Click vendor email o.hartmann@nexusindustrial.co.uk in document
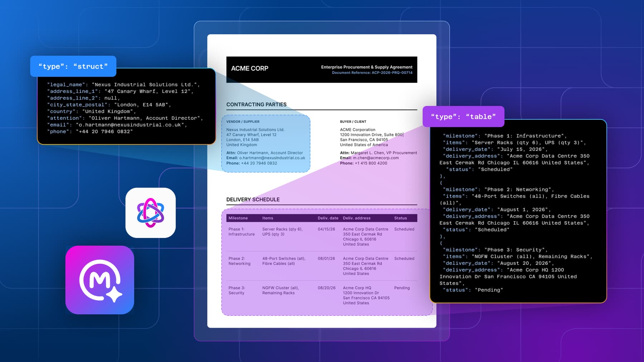 tap(272, 158)
